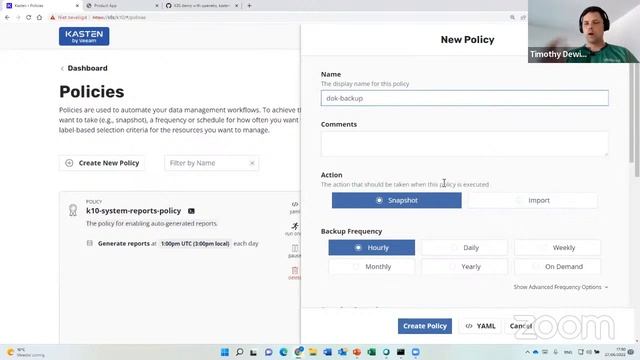Select Yearly backup frequency
The image size is (640, 360).
[464, 267]
